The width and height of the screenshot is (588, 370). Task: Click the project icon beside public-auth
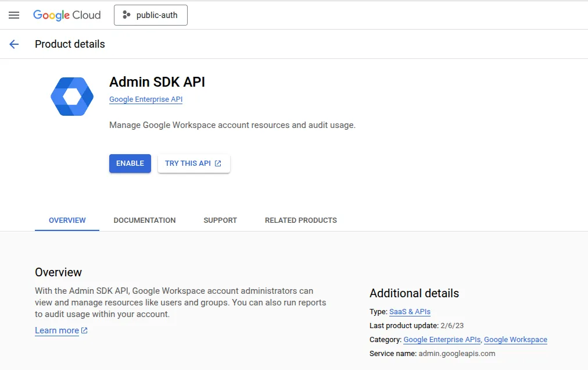[x=126, y=15]
